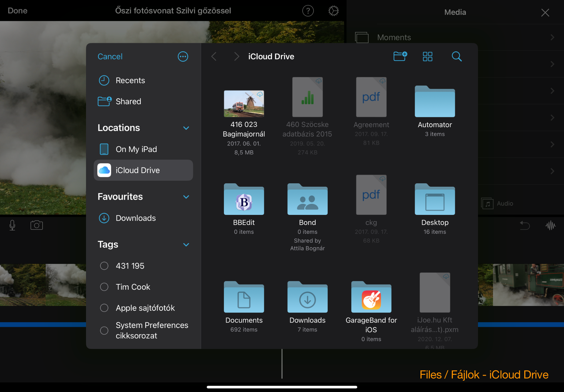564x392 pixels.
Task: Open the more options ellipsis menu
Action: point(183,56)
